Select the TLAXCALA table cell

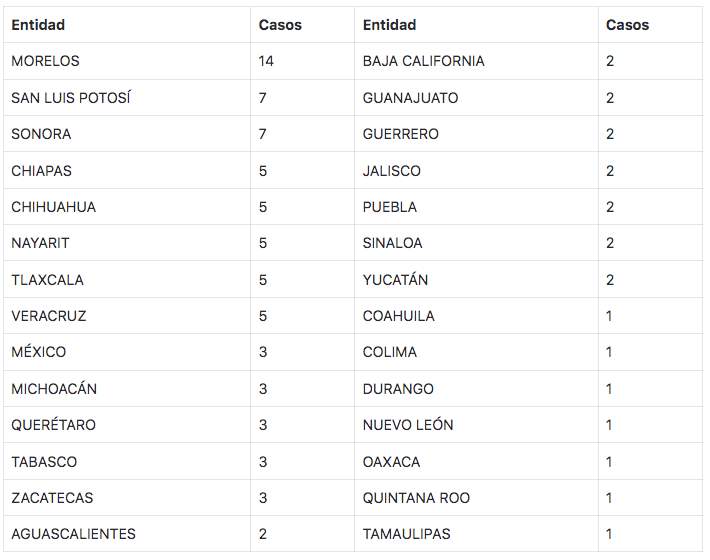point(48,280)
